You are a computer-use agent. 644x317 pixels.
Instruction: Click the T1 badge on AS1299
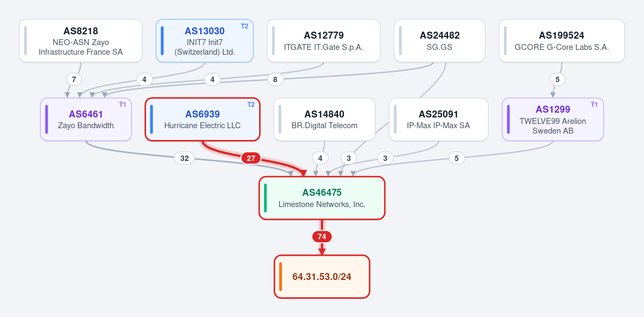click(594, 105)
